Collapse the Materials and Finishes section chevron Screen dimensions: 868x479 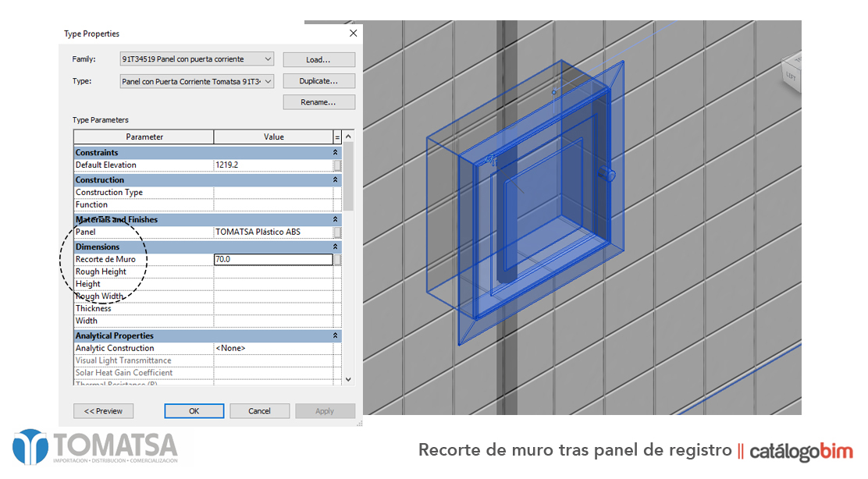[x=336, y=219]
